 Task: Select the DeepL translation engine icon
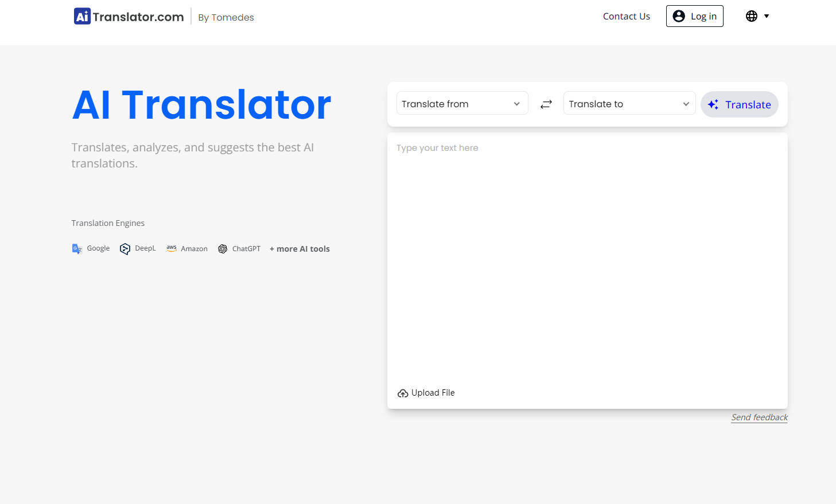[x=125, y=249]
